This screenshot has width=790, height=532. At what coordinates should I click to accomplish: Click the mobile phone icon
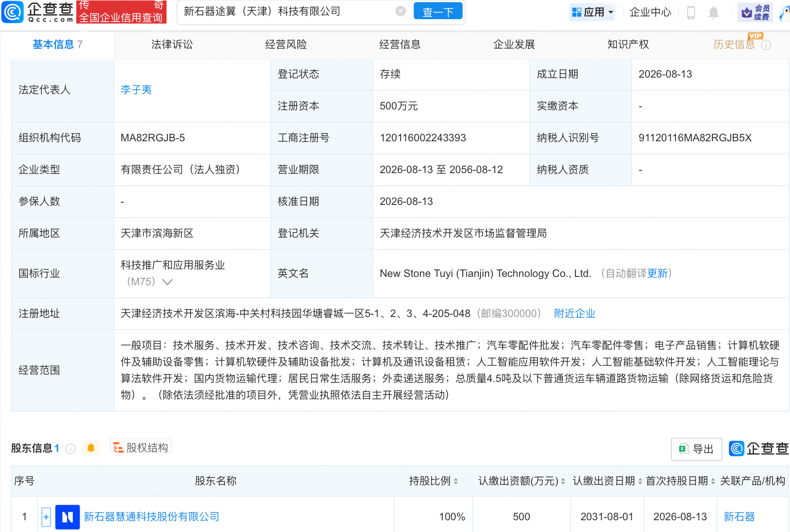coord(691,12)
